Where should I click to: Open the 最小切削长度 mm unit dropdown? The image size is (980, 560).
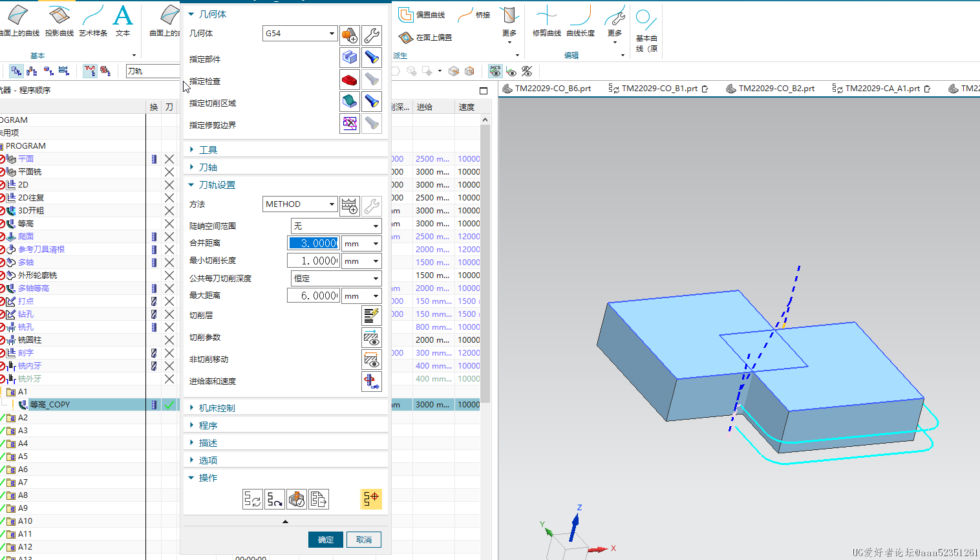point(361,261)
